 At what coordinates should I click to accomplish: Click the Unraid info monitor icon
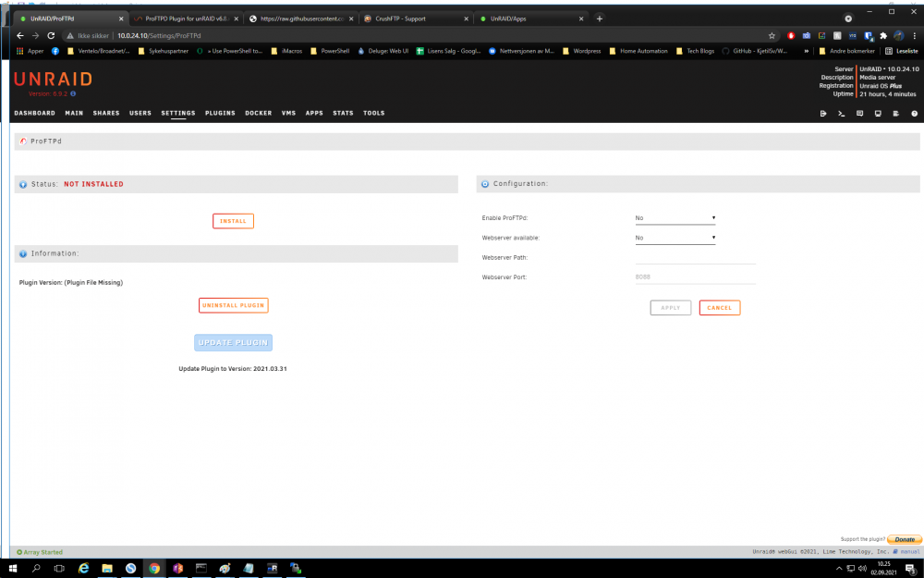click(878, 113)
